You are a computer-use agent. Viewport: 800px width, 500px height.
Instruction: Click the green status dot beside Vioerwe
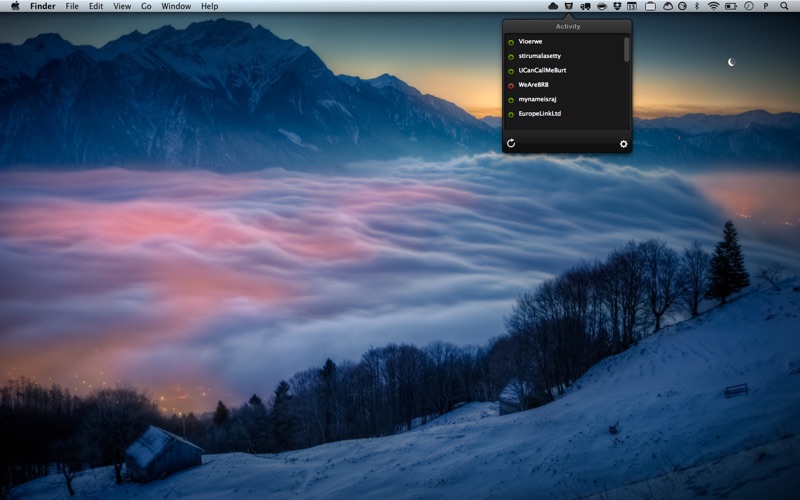[511, 42]
